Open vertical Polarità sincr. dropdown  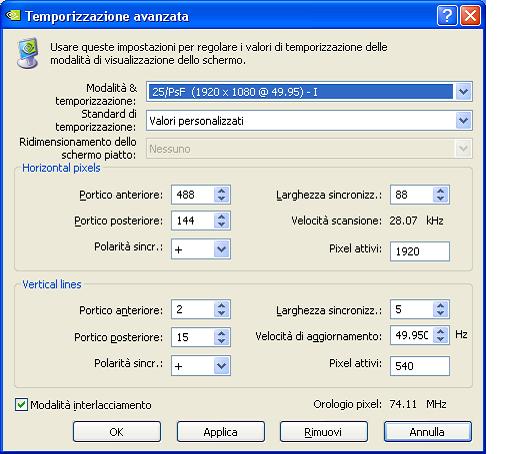[222, 365]
